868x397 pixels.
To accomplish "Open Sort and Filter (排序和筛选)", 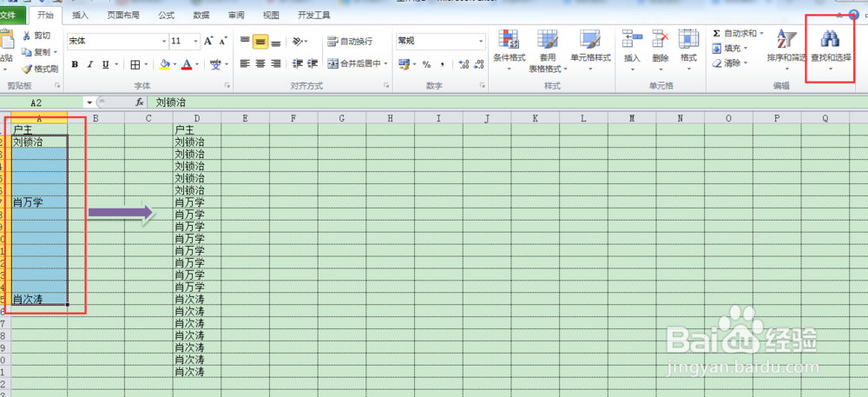I will coord(786,51).
